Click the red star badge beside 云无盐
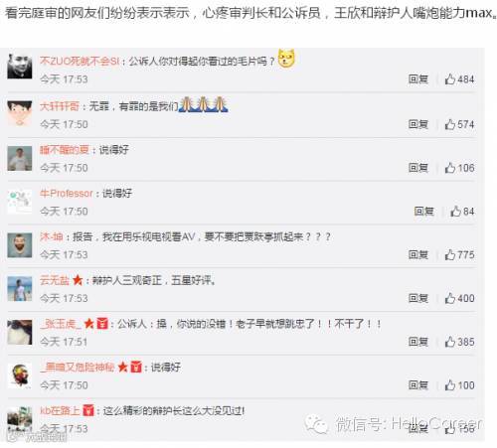 [78, 280]
